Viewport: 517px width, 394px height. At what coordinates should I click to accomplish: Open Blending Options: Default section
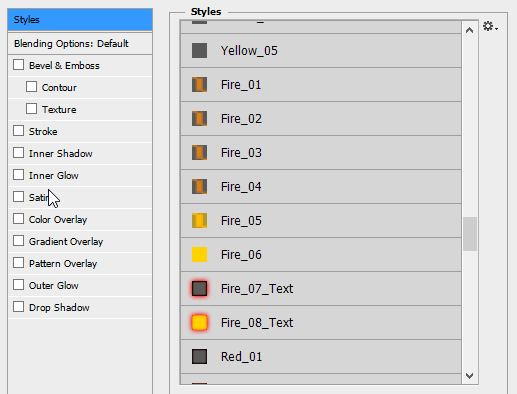click(80, 44)
